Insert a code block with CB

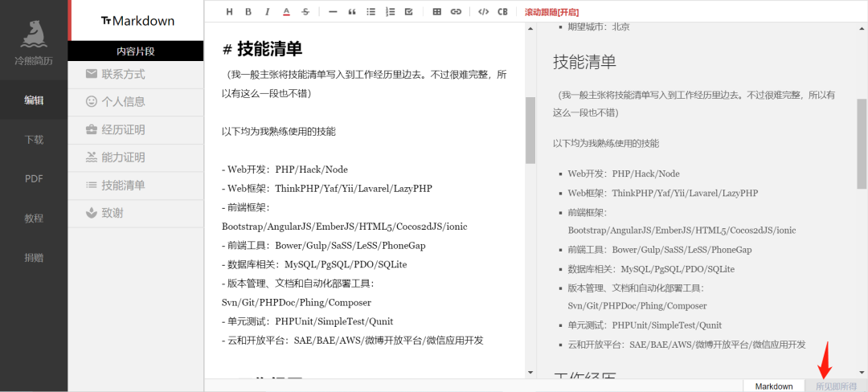point(502,11)
